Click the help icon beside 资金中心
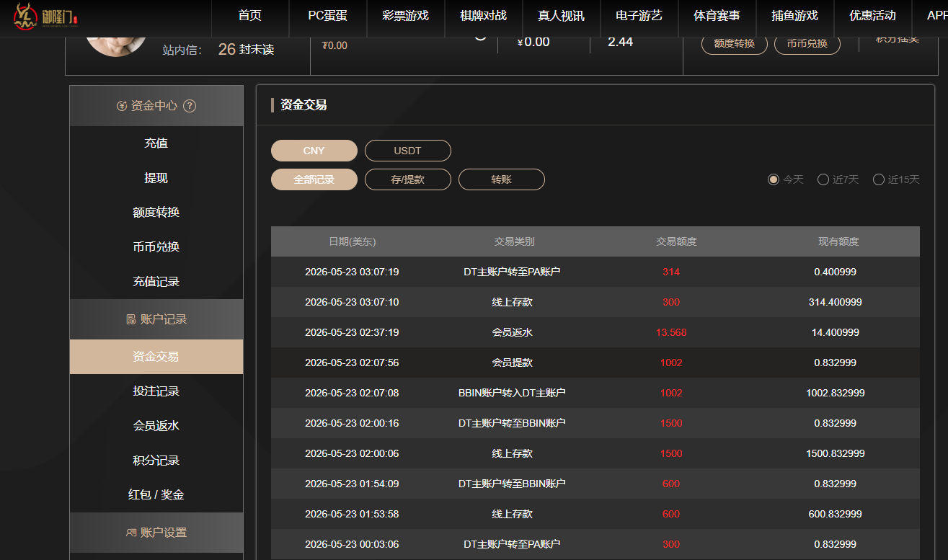Viewport: 948px width, 560px height. tap(190, 106)
